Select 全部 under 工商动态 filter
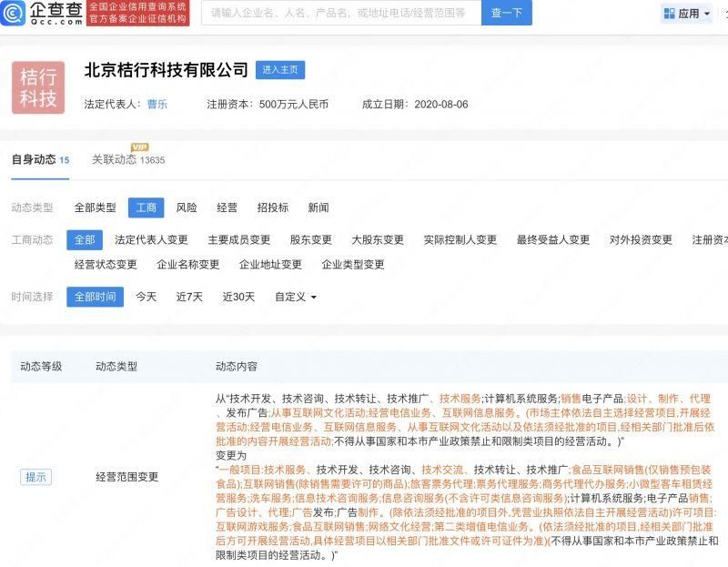The image size is (728, 567). pyautogui.click(x=85, y=240)
